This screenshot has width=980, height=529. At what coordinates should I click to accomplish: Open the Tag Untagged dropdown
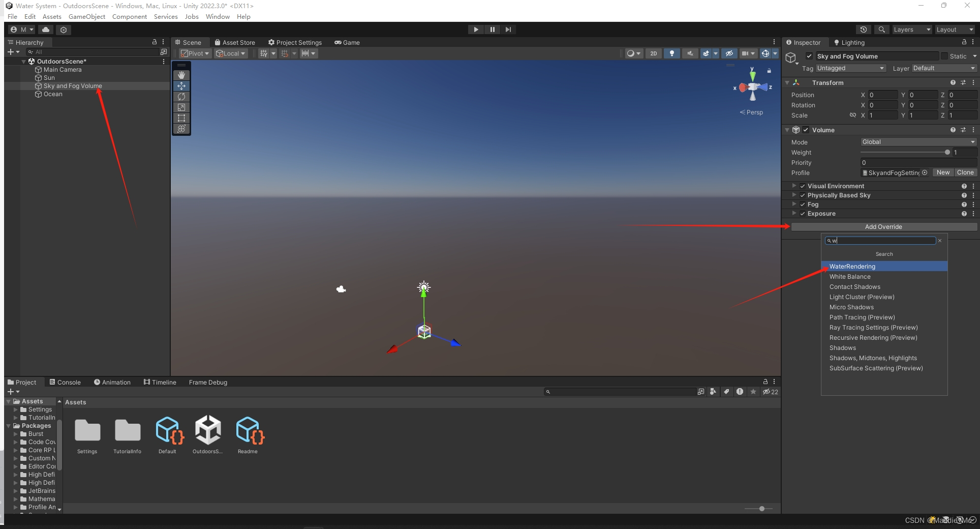[x=850, y=68]
